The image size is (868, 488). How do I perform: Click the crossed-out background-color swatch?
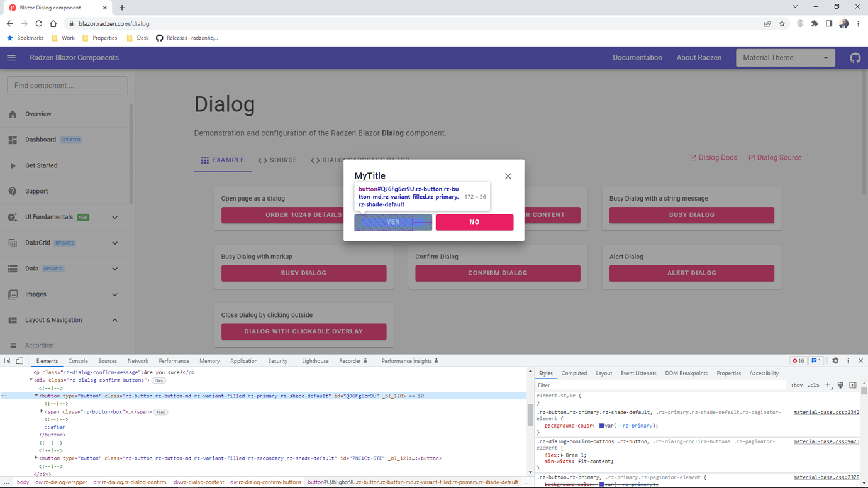[x=602, y=485]
